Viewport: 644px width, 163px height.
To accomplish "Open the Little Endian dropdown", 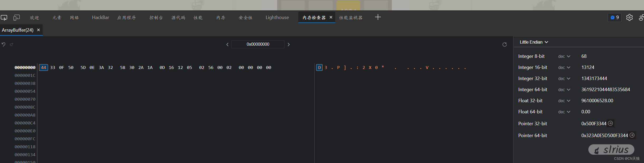I will pyautogui.click(x=534, y=42).
